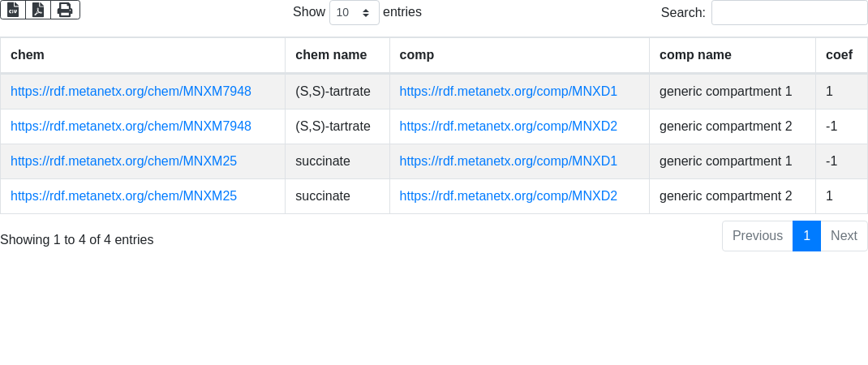Open MNXM25 chem link in third row

123,161
